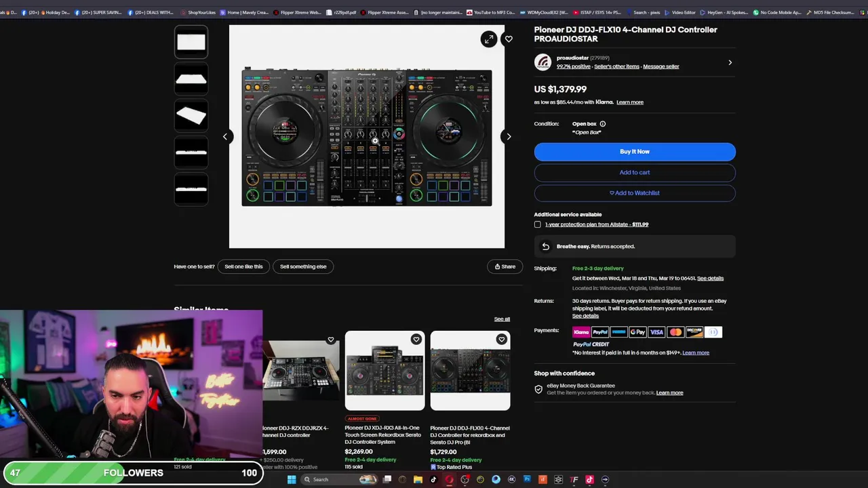
Task: Open Photoshop from taskbar
Action: [x=527, y=480]
